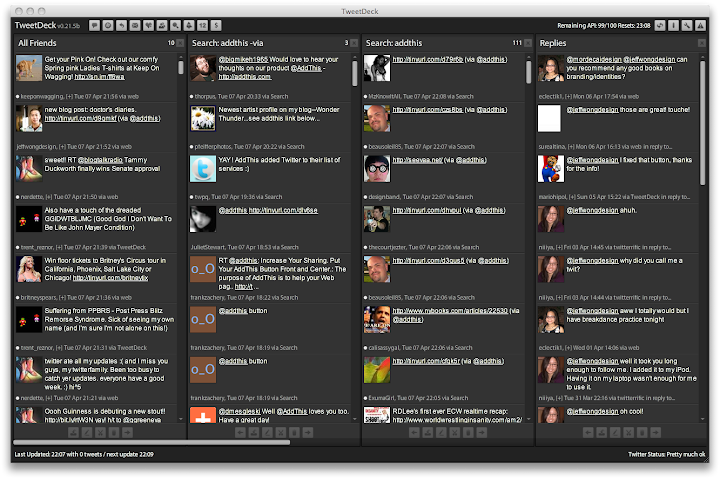This screenshot has width=720, height=479.
Task: Click the daisy flower avatar of pfeifferphotos
Action: [203, 118]
